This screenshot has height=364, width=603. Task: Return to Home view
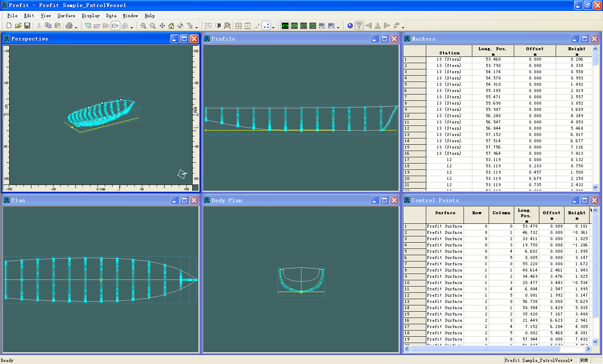pyautogui.click(x=171, y=26)
